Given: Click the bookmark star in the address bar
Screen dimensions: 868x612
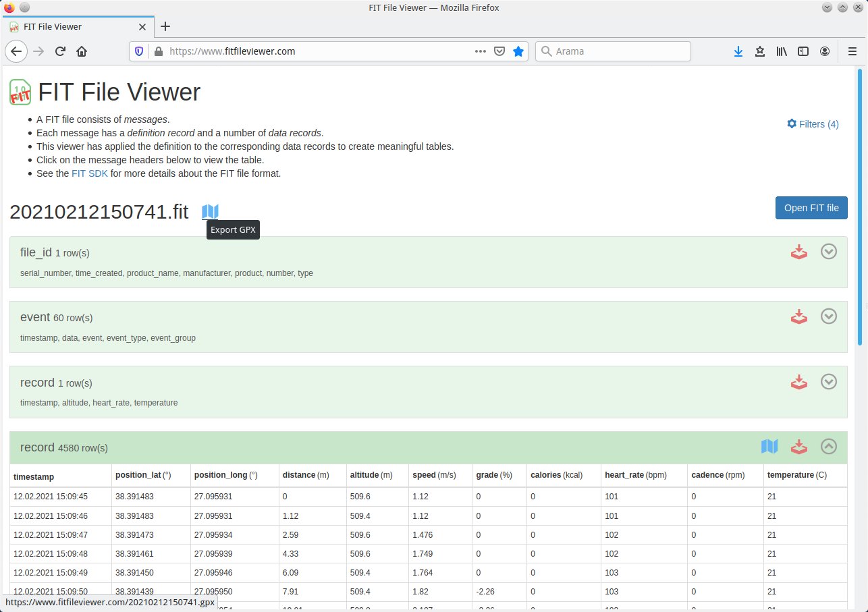Looking at the screenshot, I should (518, 51).
